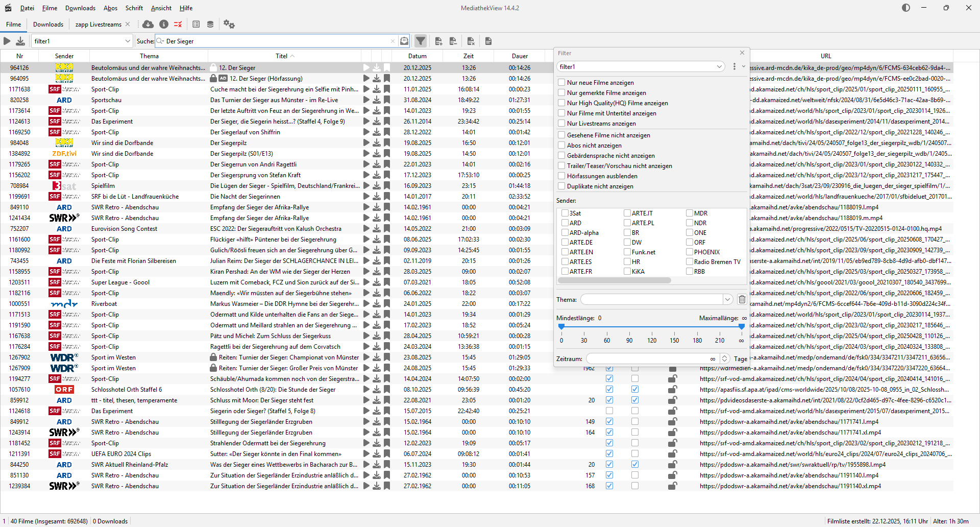Click the Zeitraum input field
Image resolution: width=980 pixels, height=527 pixels.
click(x=648, y=358)
